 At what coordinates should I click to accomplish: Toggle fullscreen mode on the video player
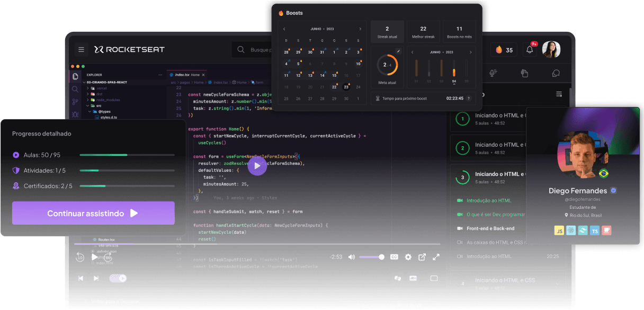click(436, 257)
